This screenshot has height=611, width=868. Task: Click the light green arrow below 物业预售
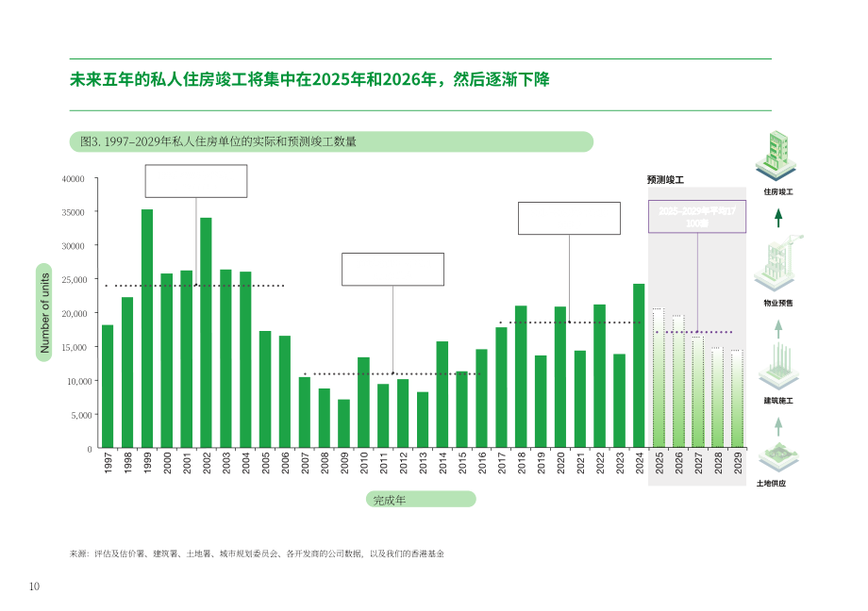(x=778, y=329)
